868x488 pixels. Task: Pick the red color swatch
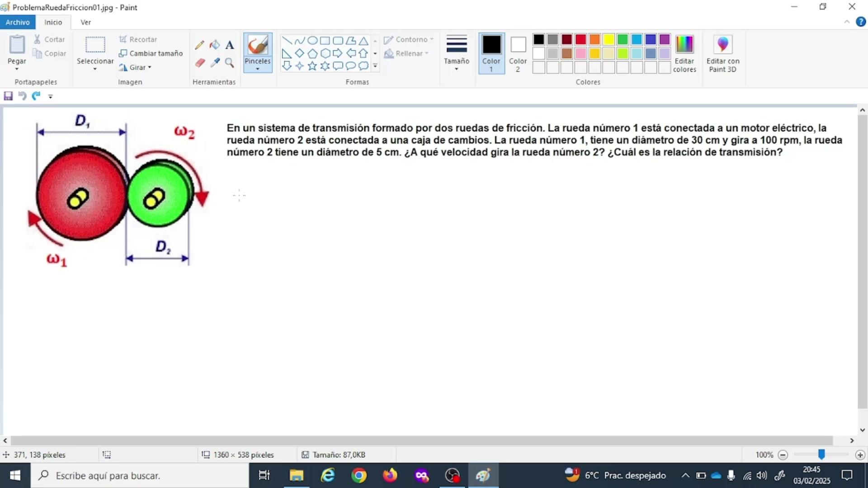click(x=580, y=39)
